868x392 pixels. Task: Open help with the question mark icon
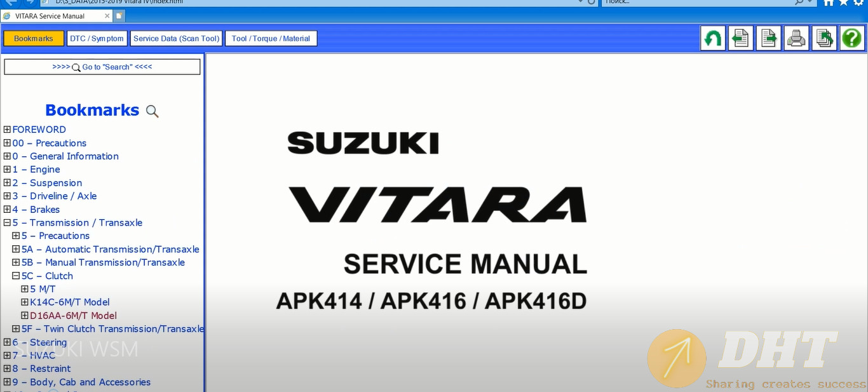[851, 39]
